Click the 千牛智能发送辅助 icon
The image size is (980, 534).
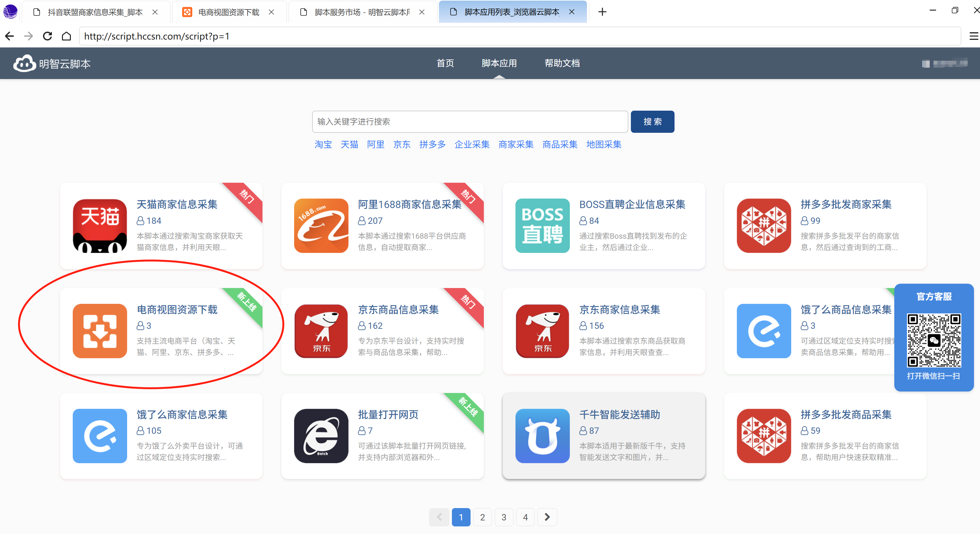point(543,436)
